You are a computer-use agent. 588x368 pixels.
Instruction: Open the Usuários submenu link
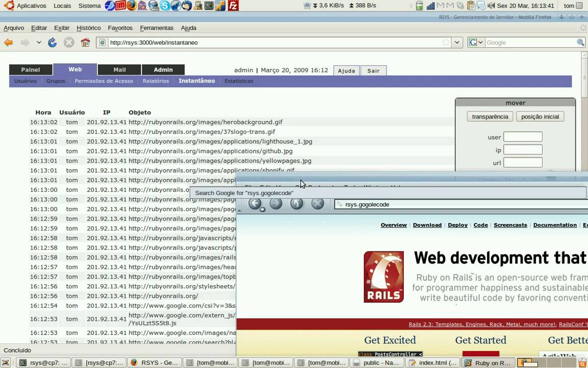[x=26, y=81]
